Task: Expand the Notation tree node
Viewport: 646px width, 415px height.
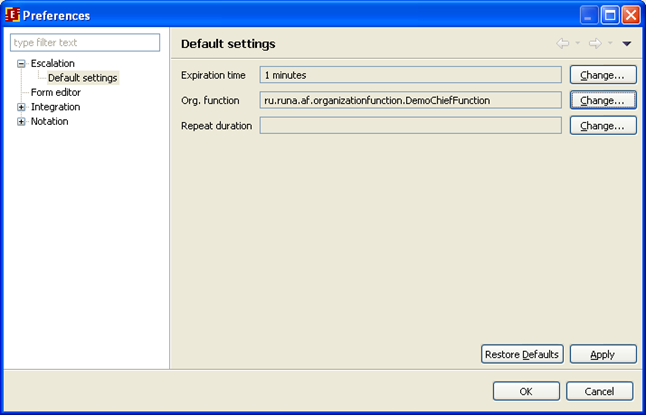Action: [21, 122]
